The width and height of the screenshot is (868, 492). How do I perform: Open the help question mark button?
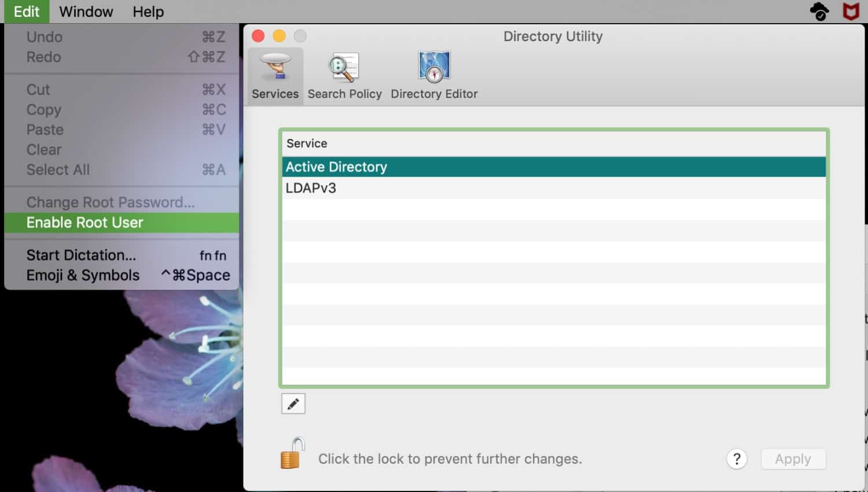click(737, 459)
